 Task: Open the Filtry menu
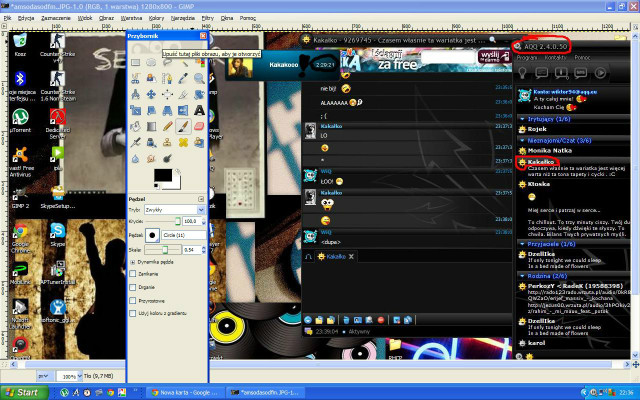208,18
